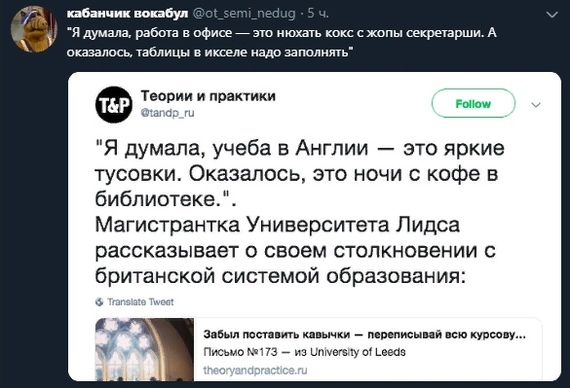The width and height of the screenshot is (570, 388).
Task: Open the кабанчик вокабул display name
Action: (127, 13)
